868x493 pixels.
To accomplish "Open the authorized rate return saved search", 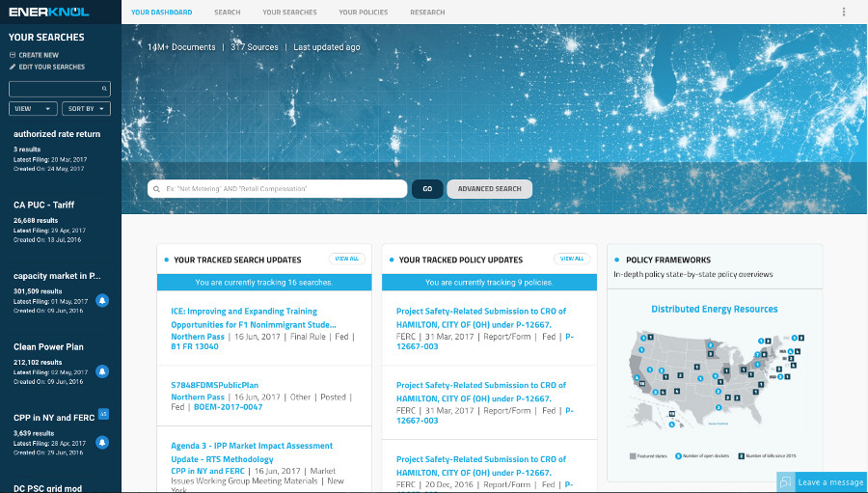I will click(57, 134).
